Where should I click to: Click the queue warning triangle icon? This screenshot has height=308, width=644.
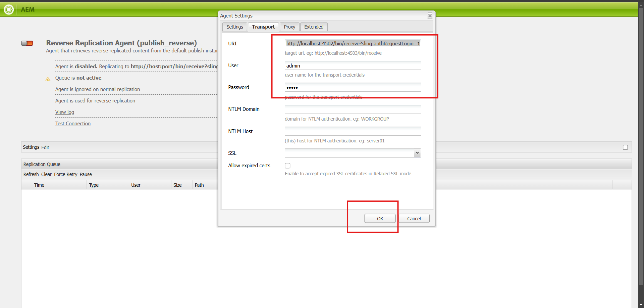tap(48, 79)
